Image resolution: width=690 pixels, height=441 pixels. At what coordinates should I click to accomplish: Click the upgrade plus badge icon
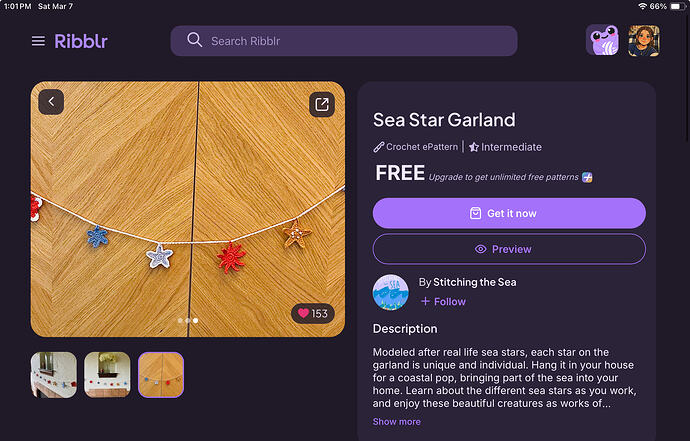coord(587,177)
